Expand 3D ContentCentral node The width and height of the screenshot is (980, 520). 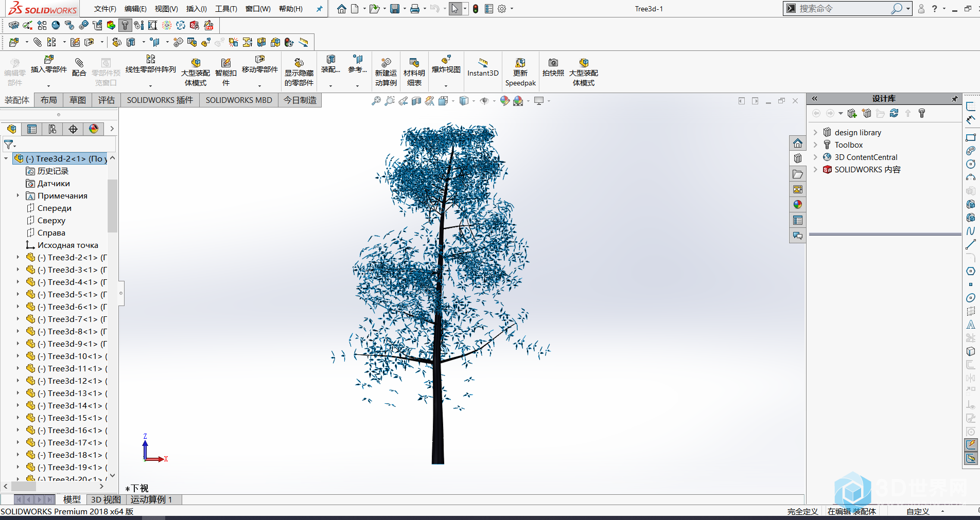point(815,157)
